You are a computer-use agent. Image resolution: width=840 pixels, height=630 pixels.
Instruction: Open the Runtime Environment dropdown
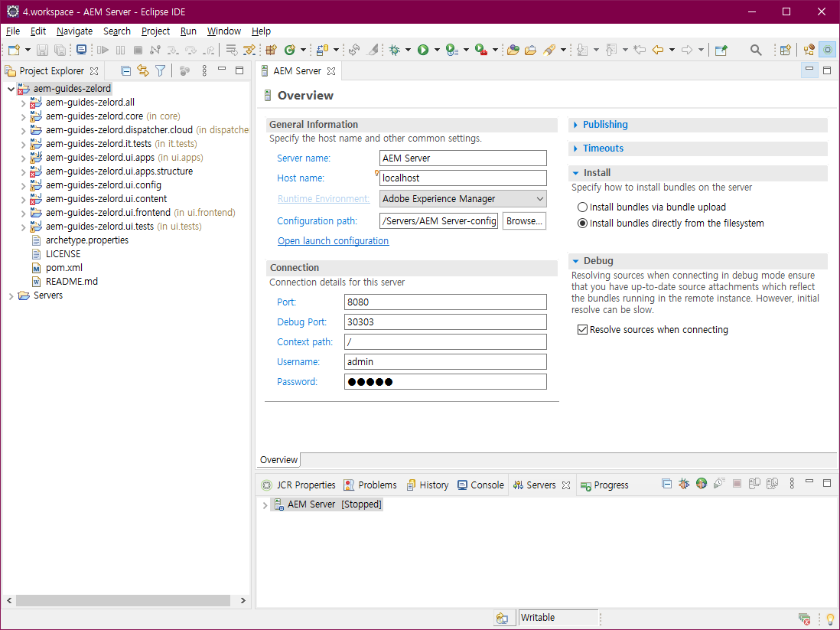tap(463, 199)
